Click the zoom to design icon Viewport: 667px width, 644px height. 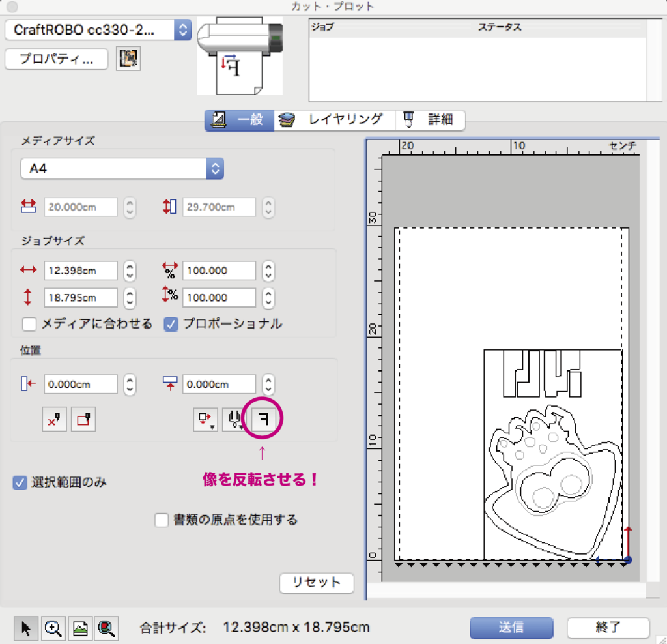tap(106, 628)
